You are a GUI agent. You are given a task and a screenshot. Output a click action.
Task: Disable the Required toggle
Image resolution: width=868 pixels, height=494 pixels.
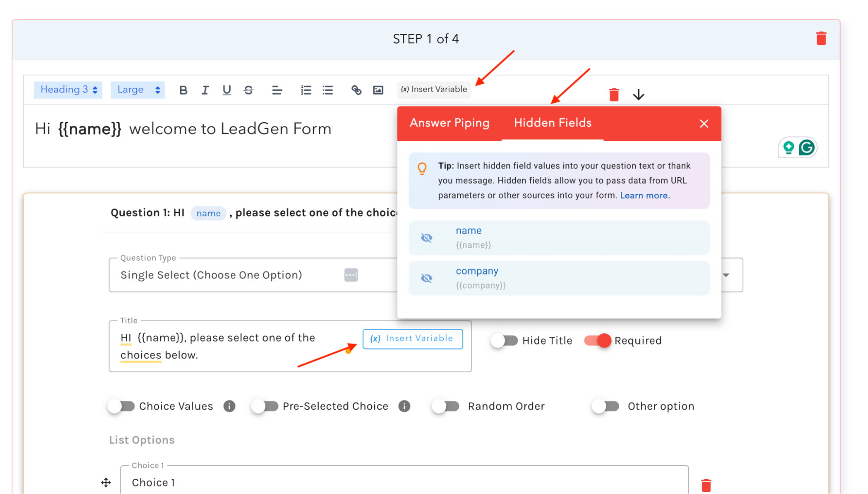tap(598, 341)
